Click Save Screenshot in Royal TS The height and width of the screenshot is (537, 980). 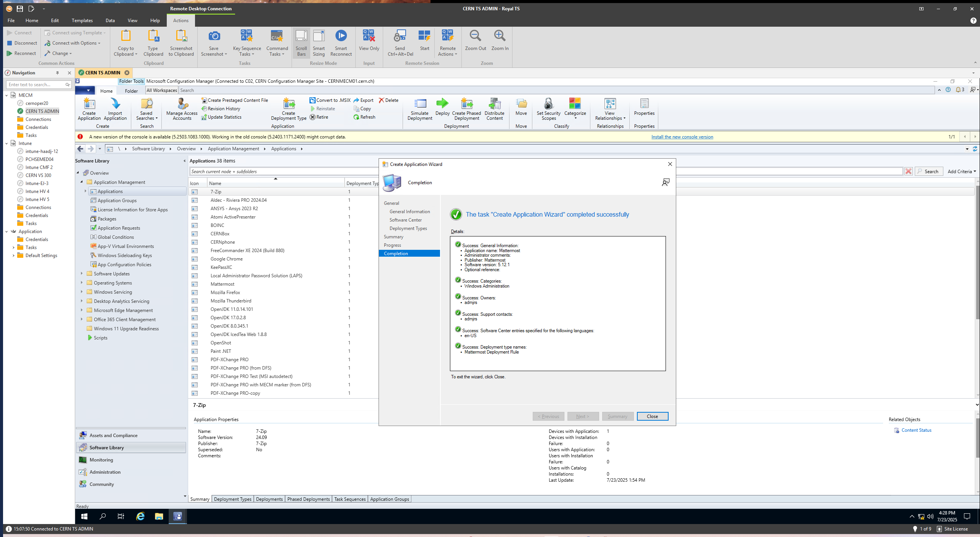click(214, 43)
